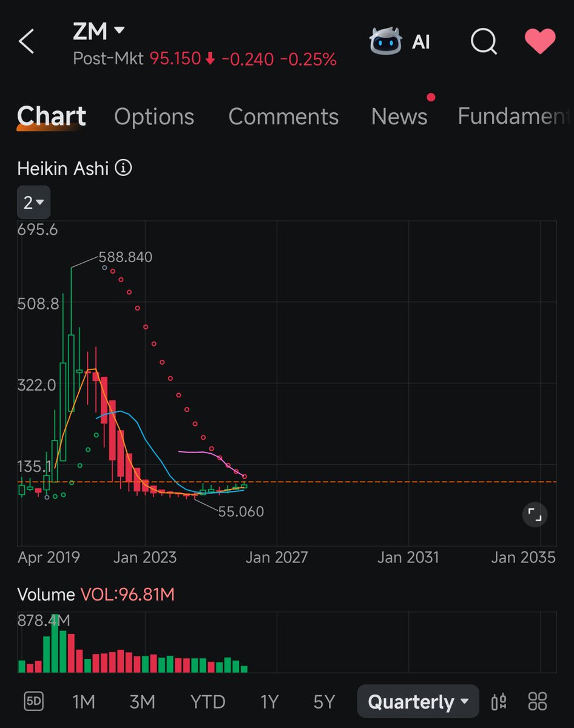The height and width of the screenshot is (728, 574).
Task: Switch to the Chart tab
Action: [x=52, y=116]
